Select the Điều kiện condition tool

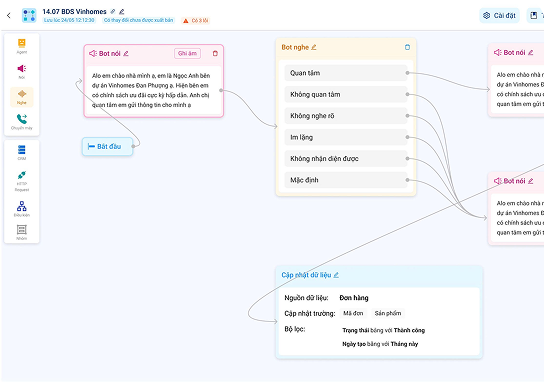[x=22, y=208]
